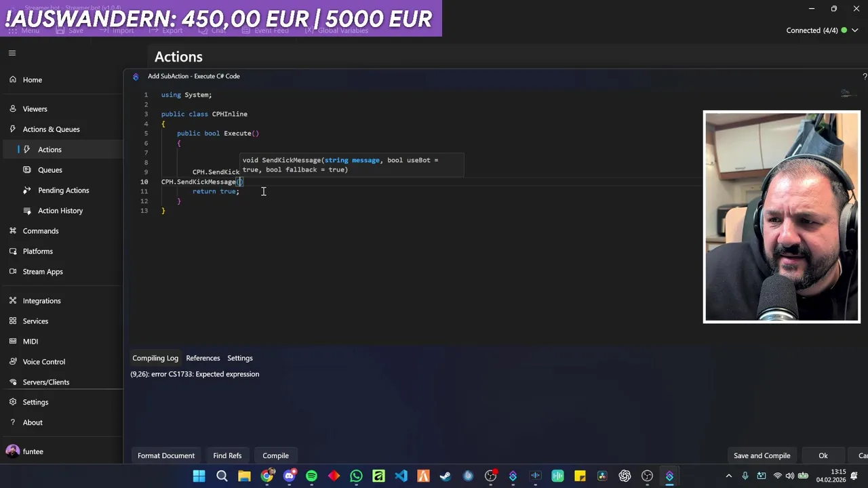The width and height of the screenshot is (868, 488).
Task: Open Spotify from the taskbar
Action: click(311, 476)
